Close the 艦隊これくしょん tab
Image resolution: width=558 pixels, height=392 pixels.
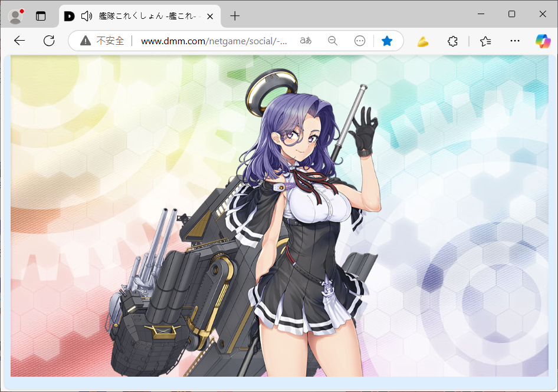tap(210, 17)
